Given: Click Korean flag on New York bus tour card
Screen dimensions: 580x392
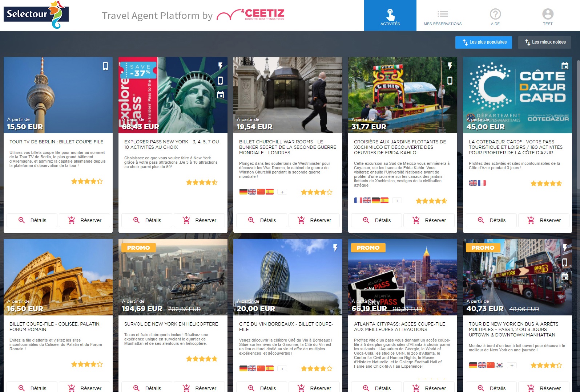Looking at the screenshot, I should [x=499, y=365].
